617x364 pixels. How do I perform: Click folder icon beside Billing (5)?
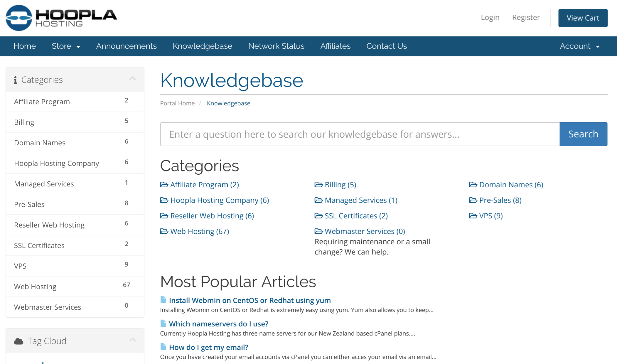(318, 185)
